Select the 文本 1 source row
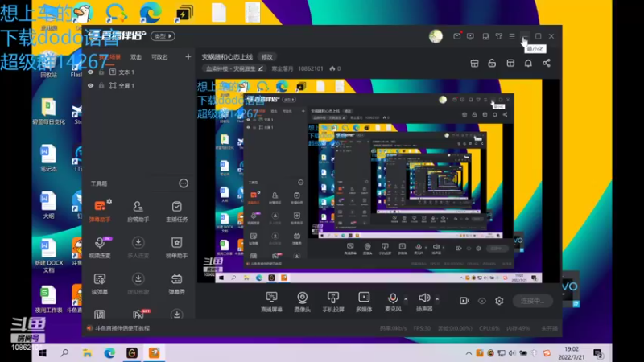Image resolution: width=644 pixels, height=362 pixels. tap(138, 72)
